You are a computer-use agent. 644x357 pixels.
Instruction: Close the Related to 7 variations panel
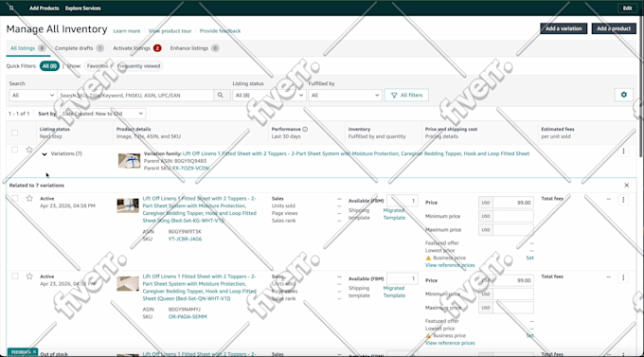coord(627,186)
